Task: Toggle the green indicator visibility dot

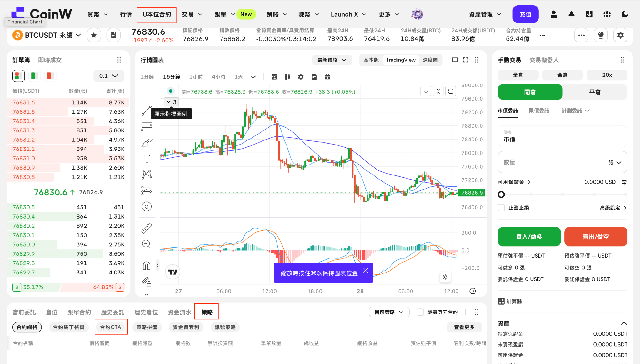Action: (170, 91)
